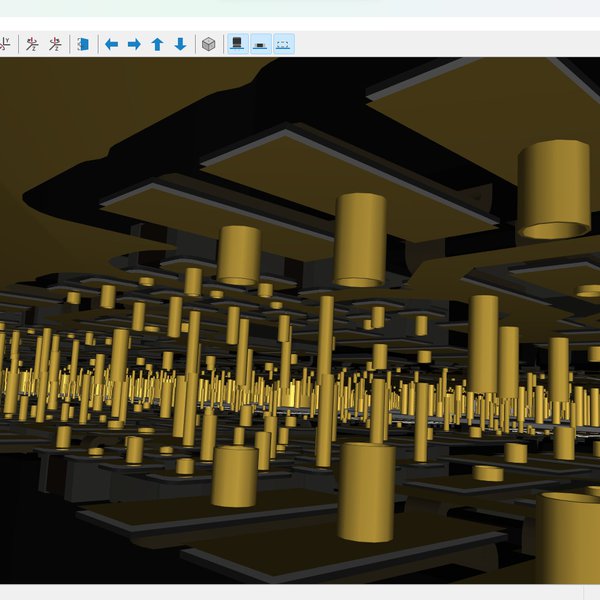Rotate the board clockwise around Z axis

32,44
